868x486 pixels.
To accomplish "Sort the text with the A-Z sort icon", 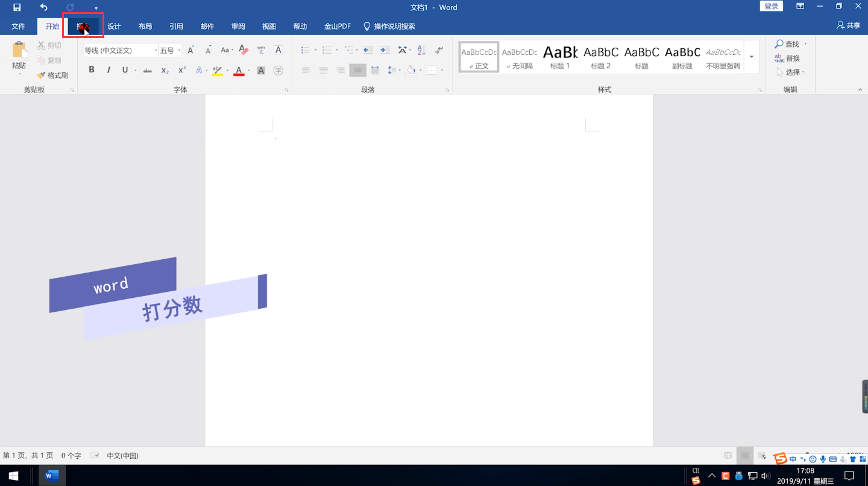I will [421, 51].
